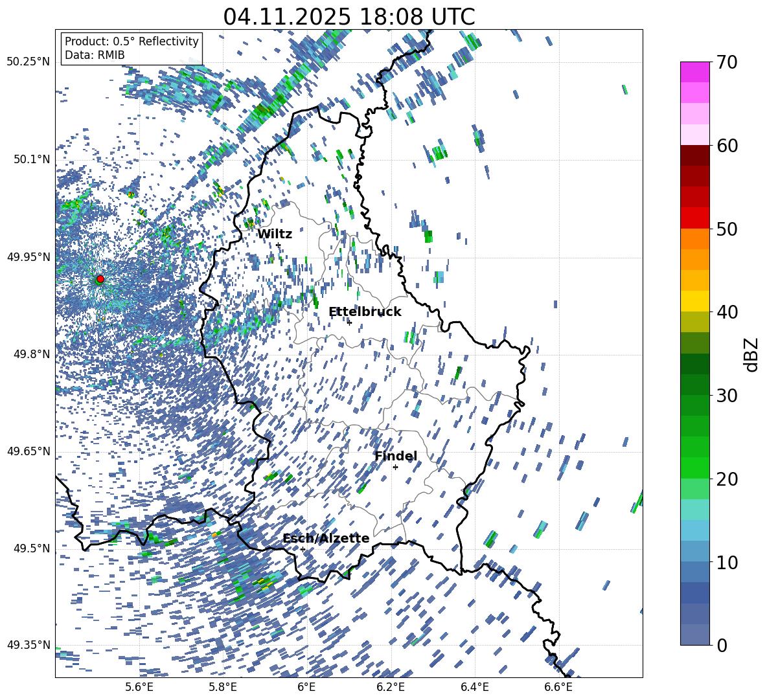Click the 6.2°E longitude tick label
This screenshot has width=767, height=700.
point(391,686)
